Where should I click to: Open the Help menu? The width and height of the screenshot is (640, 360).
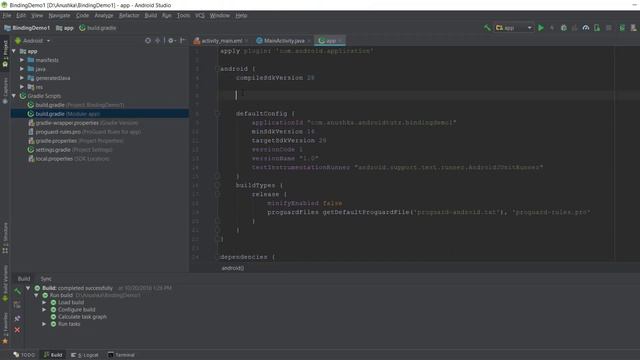241,16
